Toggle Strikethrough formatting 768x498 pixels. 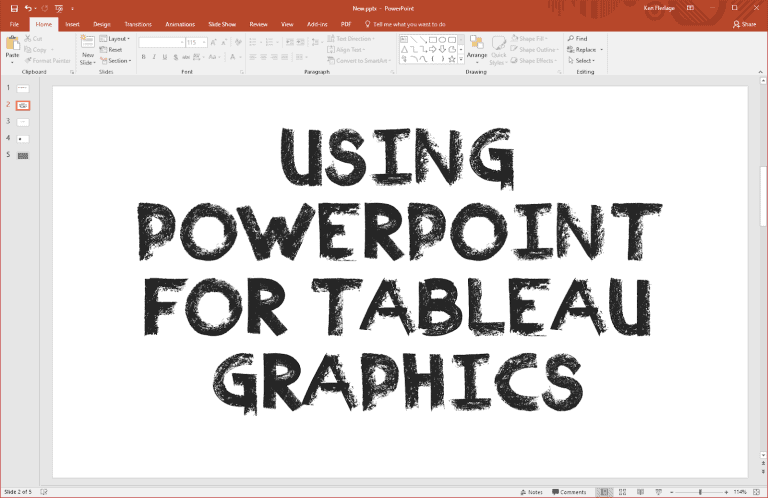[x=186, y=57]
